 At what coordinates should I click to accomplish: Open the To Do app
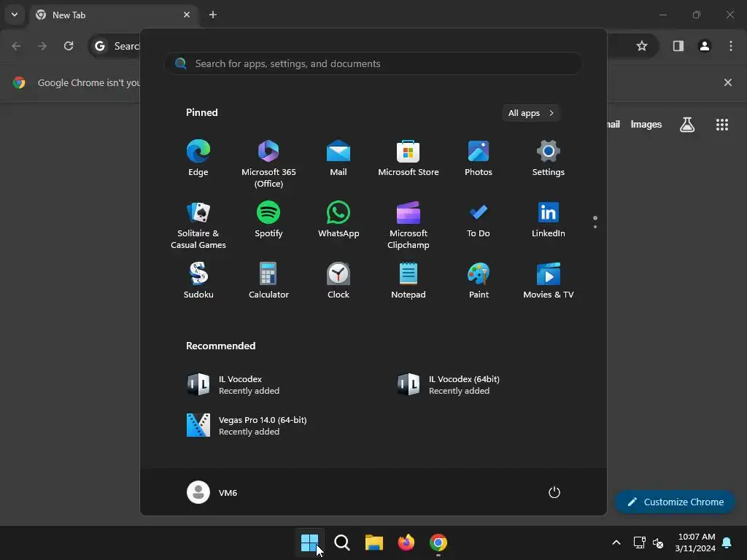pos(479,219)
